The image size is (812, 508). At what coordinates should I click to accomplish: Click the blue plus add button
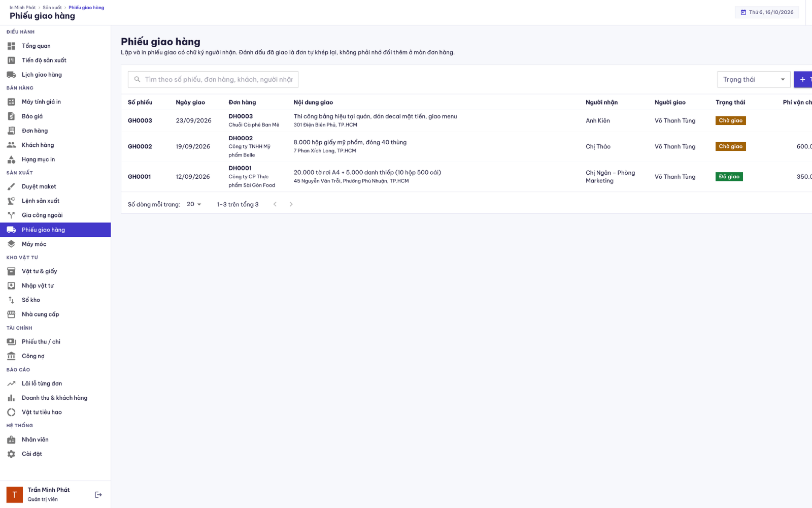803,79
